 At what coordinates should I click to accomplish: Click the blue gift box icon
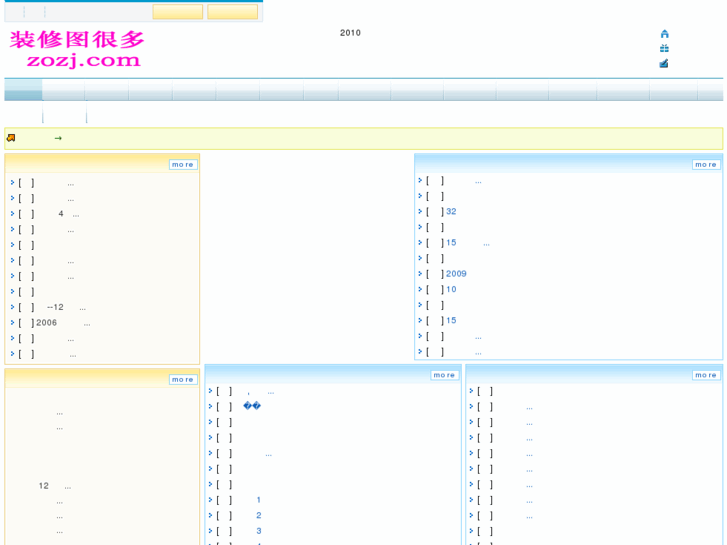pyautogui.click(x=664, y=48)
